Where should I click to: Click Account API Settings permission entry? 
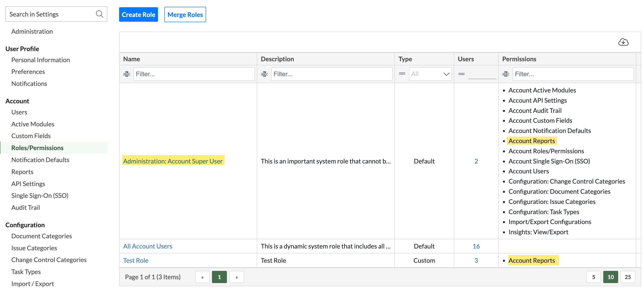(537, 100)
